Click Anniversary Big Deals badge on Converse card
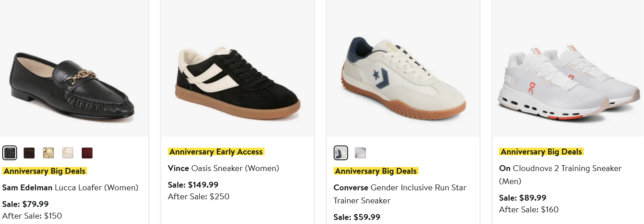644x224 pixels. (x=376, y=171)
